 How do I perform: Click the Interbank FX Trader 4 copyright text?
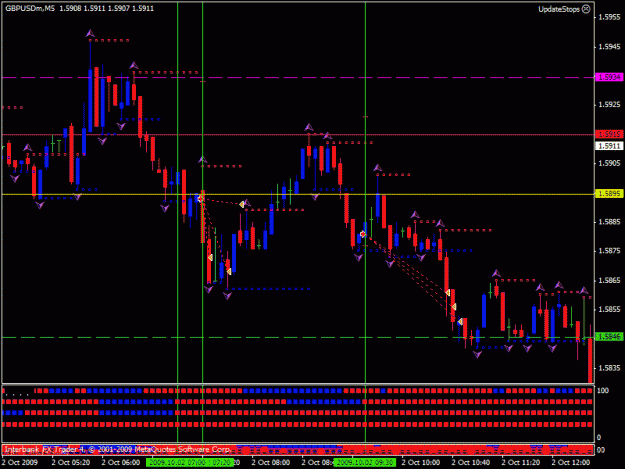[x=118, y=449]
